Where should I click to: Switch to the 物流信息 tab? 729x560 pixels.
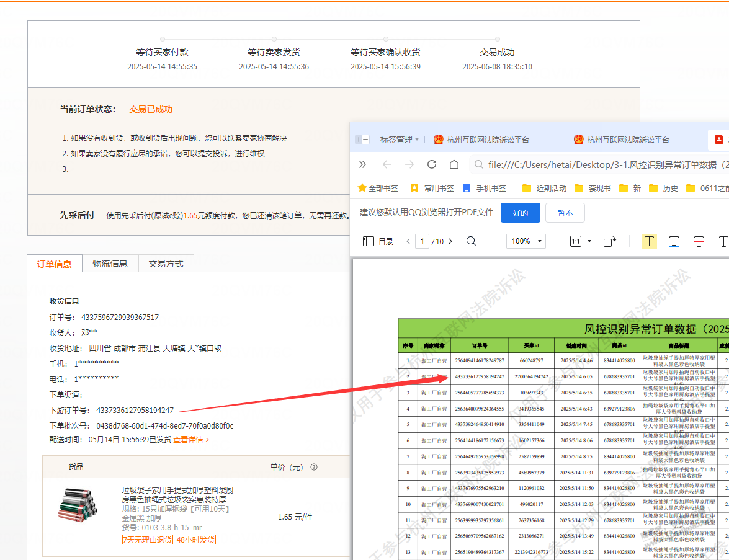point(110,264)
